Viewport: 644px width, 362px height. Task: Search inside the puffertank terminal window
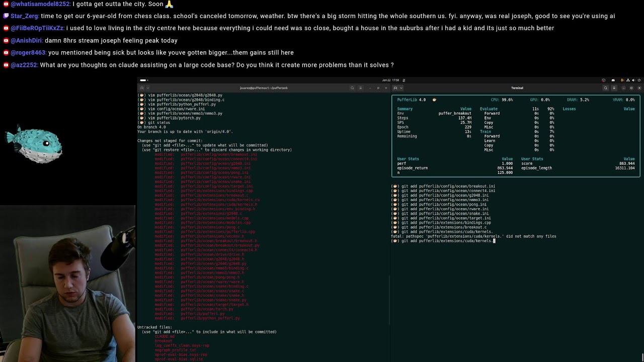tap(352, 88)
